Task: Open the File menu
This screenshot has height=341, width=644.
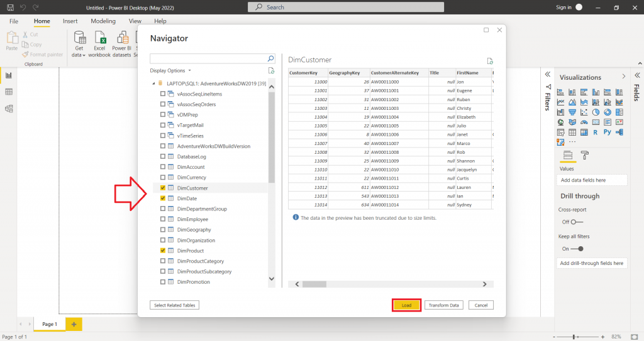Action: click(x=14, y=21)
